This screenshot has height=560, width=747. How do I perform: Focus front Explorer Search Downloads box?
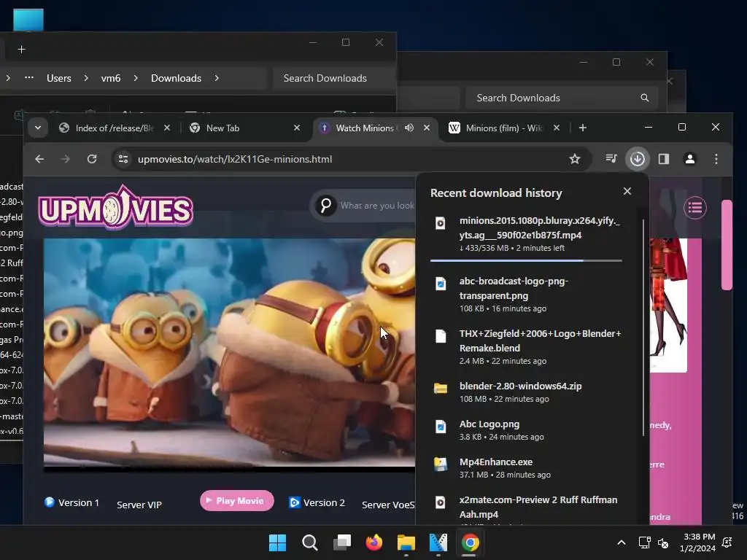tap(334, 78)
